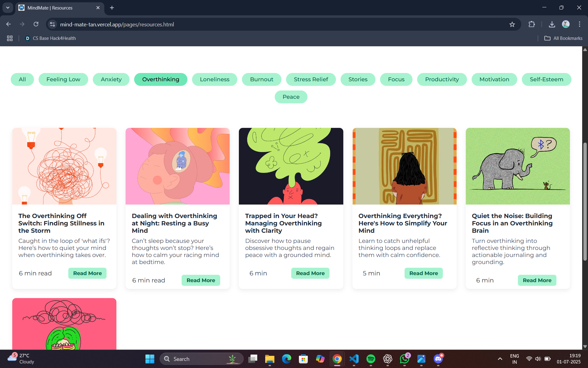Click the page vertical scrollbar thumb
This screenshot has width=588, height=368.
pyautogui.click(x=585, y=202)
